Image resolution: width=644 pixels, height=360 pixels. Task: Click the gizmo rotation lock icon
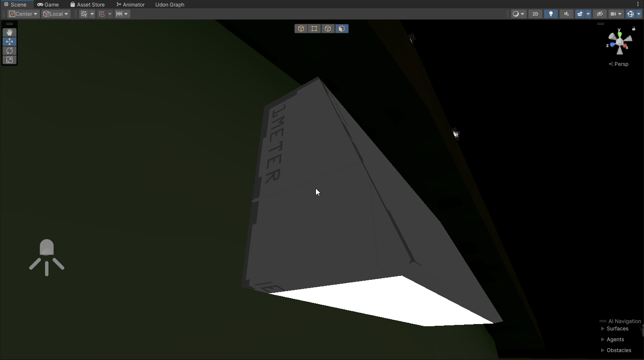[x=634, y=29]
